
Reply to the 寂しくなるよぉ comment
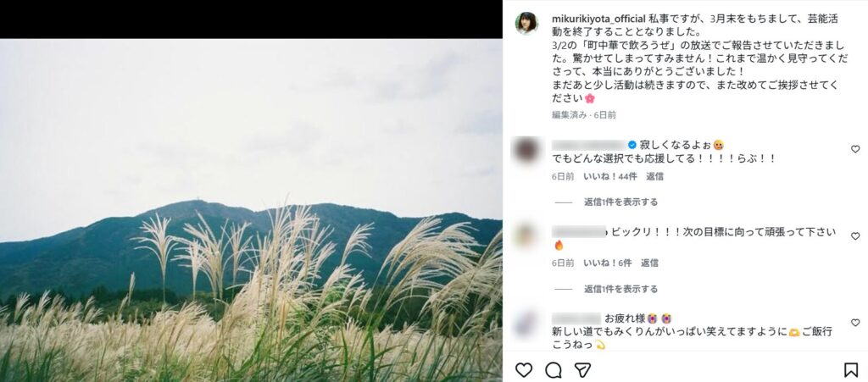pos(655,177)
